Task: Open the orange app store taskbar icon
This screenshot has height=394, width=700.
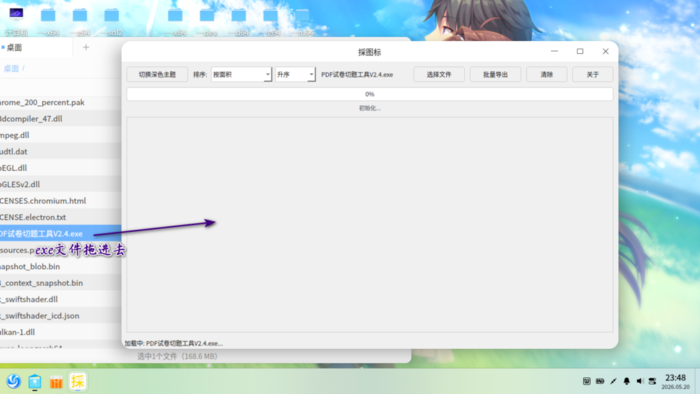Action: (56, 382)
